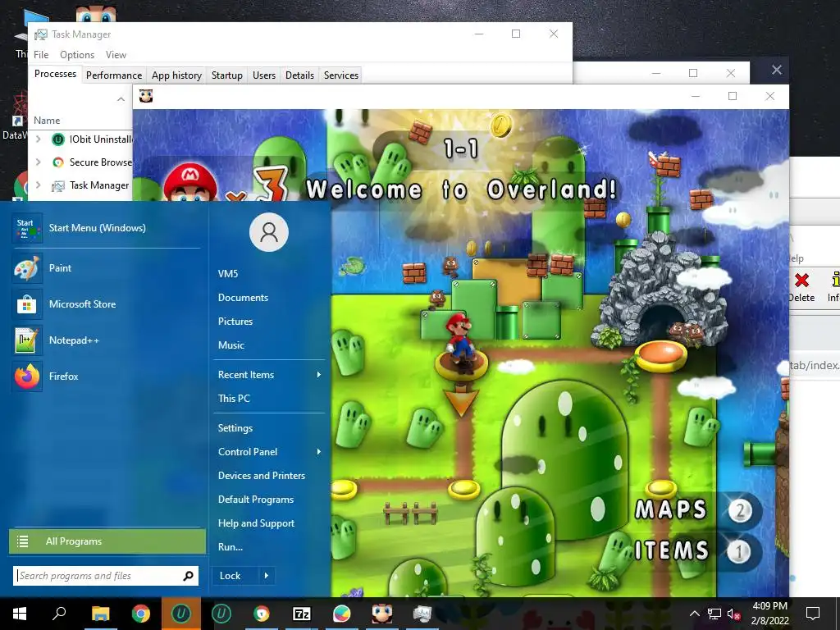Viewport: 840px width, 630px height.
Task: Click the IObit Uninstaller process icon
Action: [58, 139]
